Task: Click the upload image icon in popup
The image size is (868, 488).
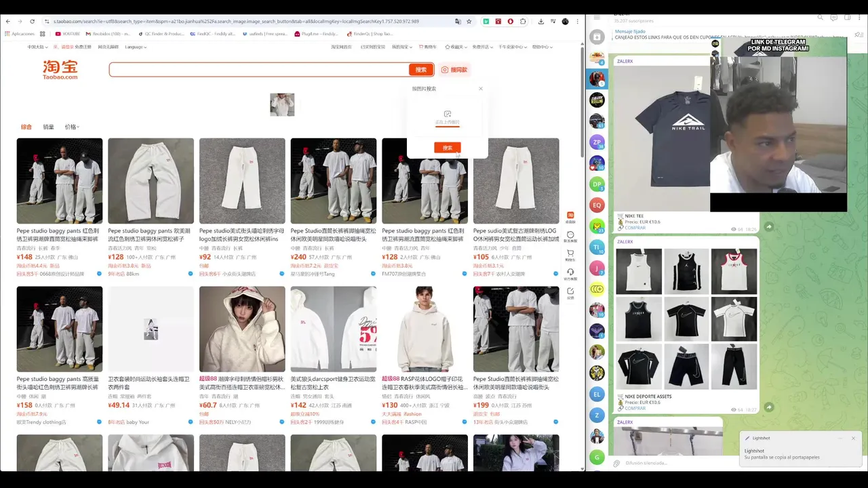Action: tap(447, 114)
